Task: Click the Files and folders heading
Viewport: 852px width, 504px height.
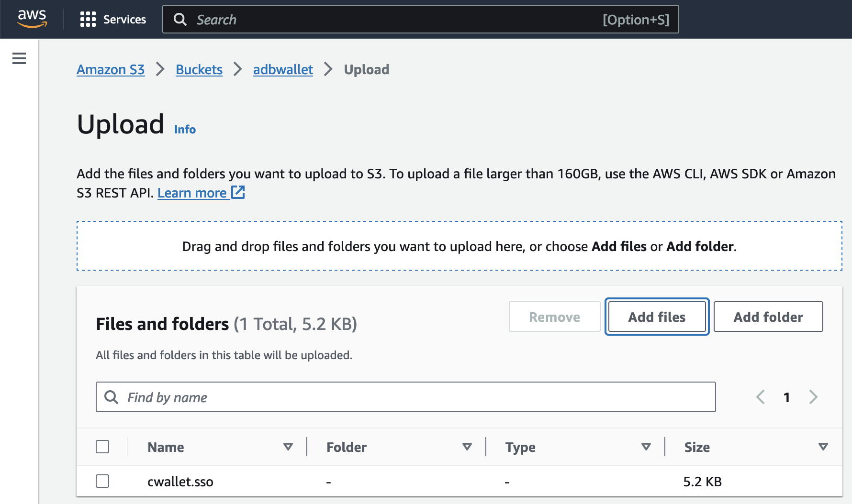Action: click(162, 324)
